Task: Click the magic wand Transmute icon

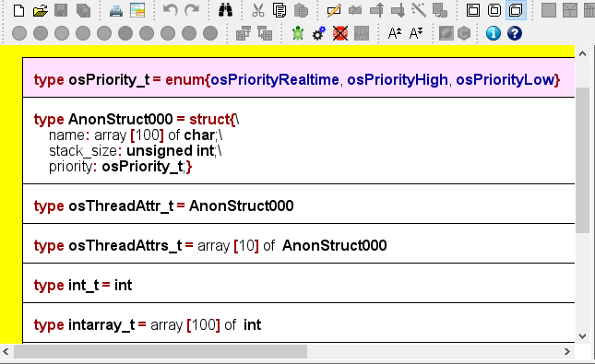Action: tap(419, 11)
